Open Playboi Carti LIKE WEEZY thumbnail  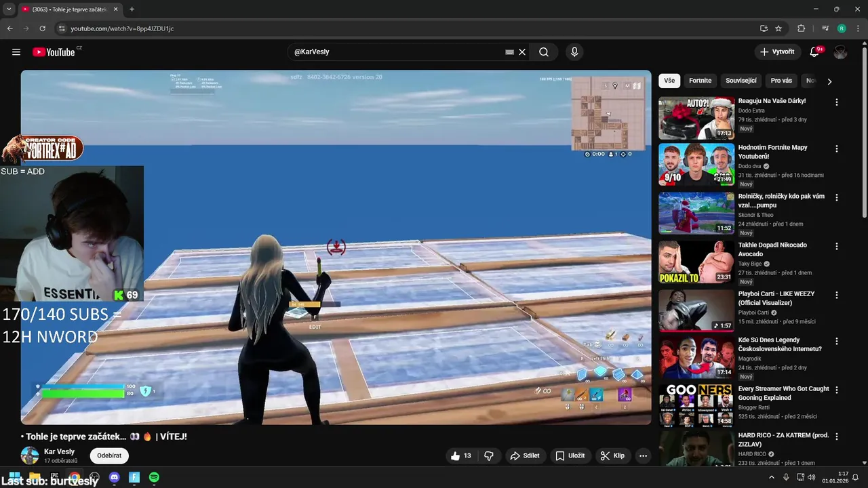click(696, 311)
